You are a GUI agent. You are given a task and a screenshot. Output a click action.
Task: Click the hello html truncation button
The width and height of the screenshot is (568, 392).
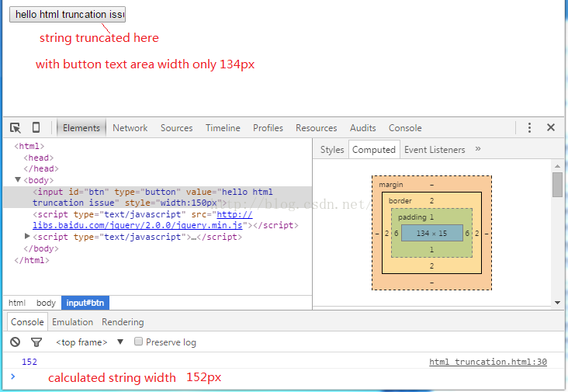(68, 14)
